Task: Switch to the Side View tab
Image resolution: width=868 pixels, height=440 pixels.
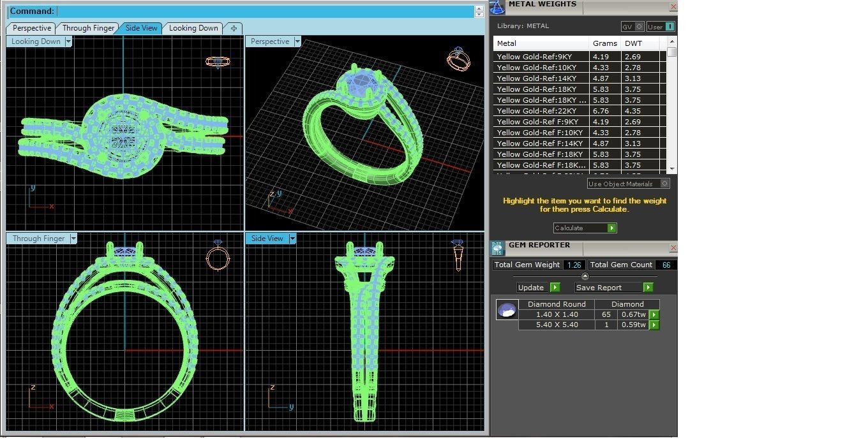Action: click(141, 28)
